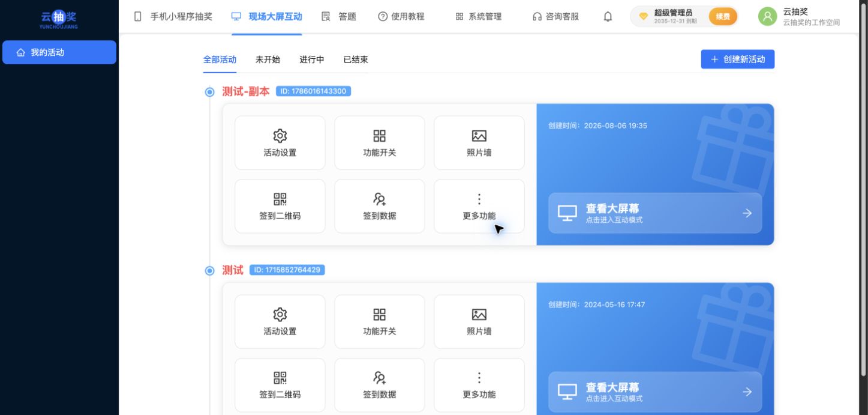Select the 现场大屏互动 top menu
The image size is (868, 415).
(x=266, y=17)
